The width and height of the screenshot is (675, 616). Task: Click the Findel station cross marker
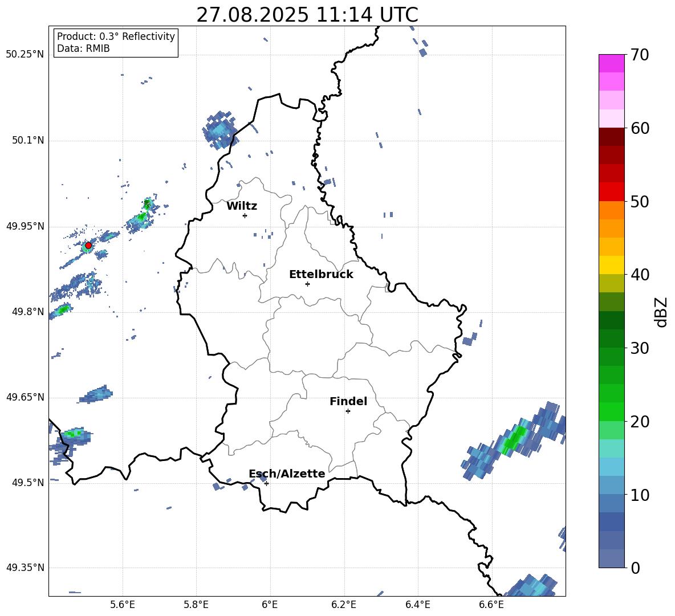point(348,411)
